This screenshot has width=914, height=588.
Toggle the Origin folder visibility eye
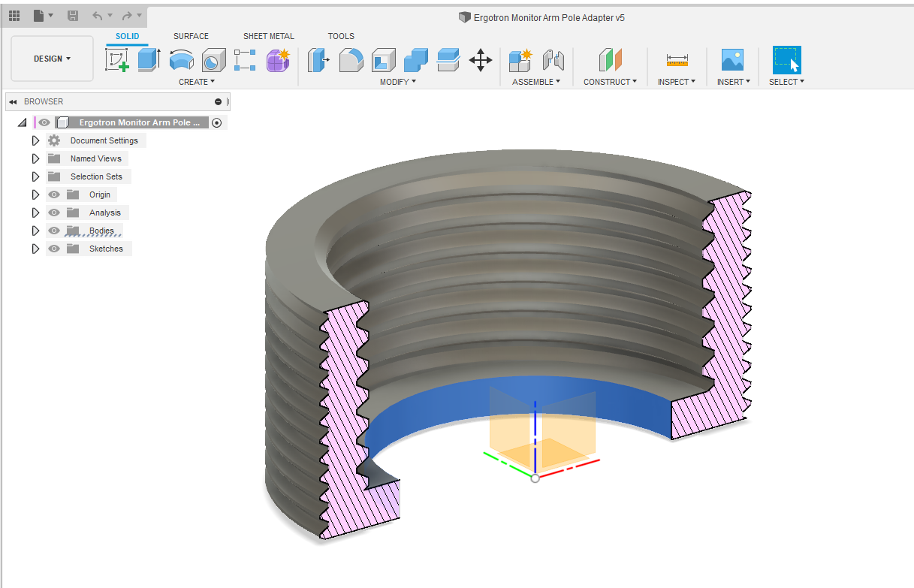(x=54, y=194)
